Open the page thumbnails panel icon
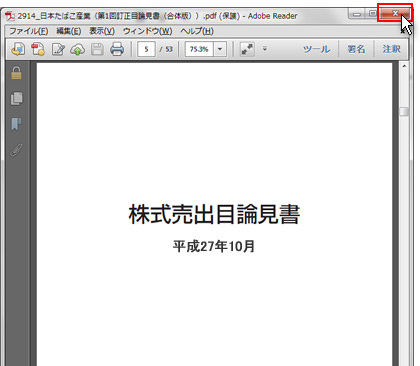Image resolution: width=420 pixels, height=366 pixels. point(17,98)
